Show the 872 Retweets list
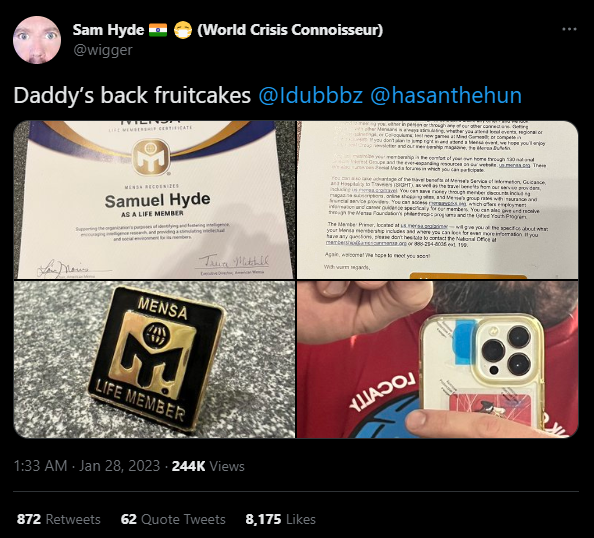The image size is (594, 538). (x=59, y=519)
